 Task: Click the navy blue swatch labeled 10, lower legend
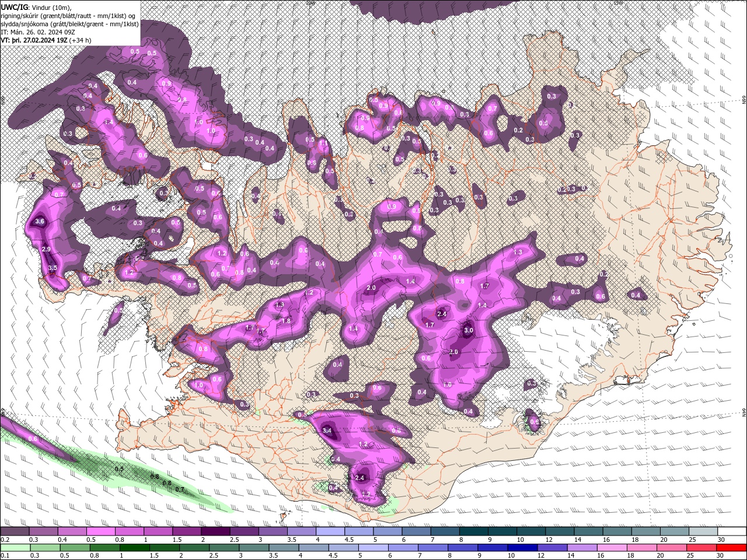click(522, 547)
